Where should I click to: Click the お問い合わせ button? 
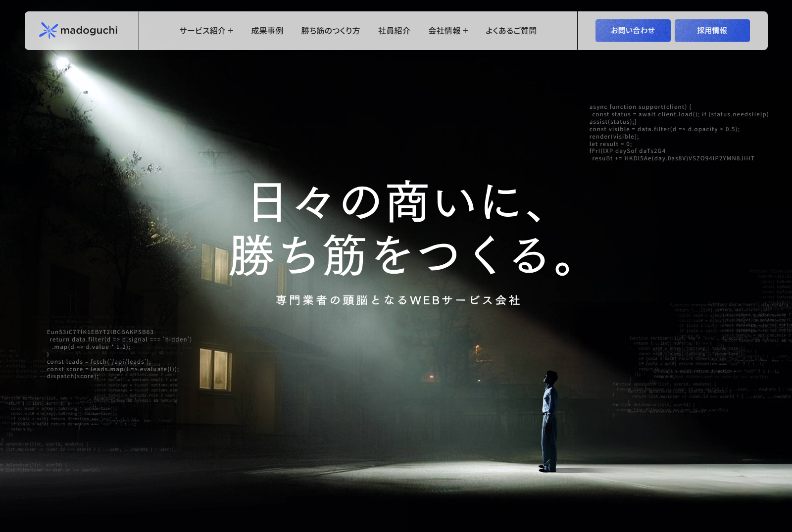pos(633,30)
